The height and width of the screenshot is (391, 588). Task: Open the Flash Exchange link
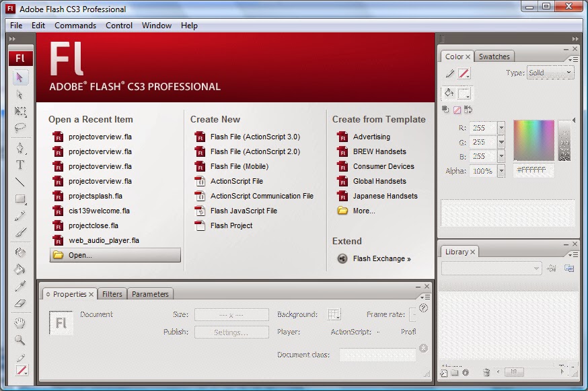tap(381, 258)
